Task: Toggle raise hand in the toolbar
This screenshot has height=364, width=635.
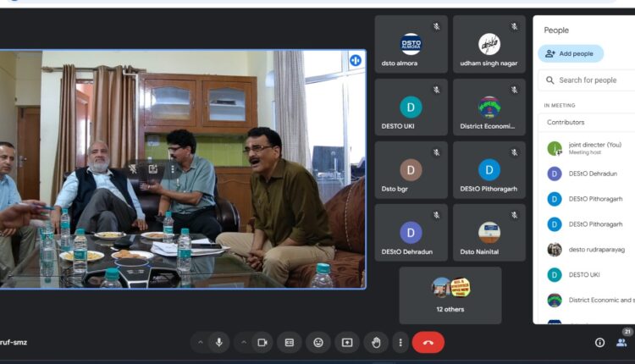Action: tap(376, 342)
